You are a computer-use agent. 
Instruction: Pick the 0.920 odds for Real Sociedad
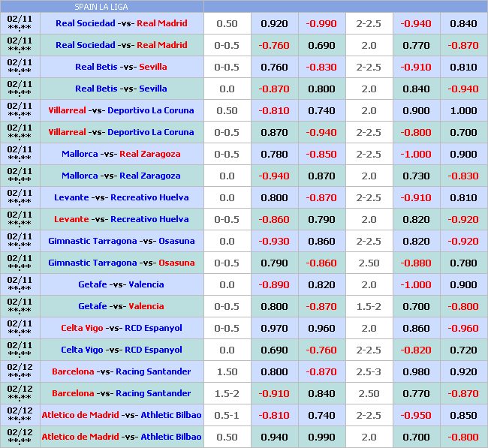coord(274,23)
